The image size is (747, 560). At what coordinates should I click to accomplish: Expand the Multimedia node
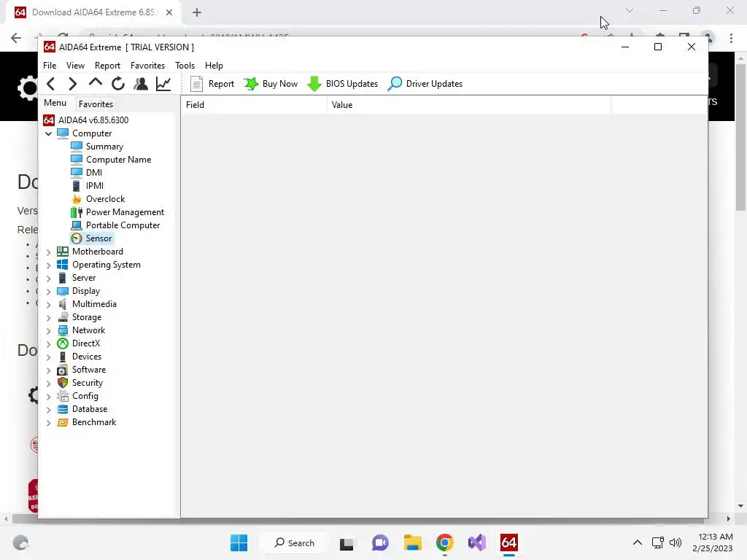click(x=48, y=304)
